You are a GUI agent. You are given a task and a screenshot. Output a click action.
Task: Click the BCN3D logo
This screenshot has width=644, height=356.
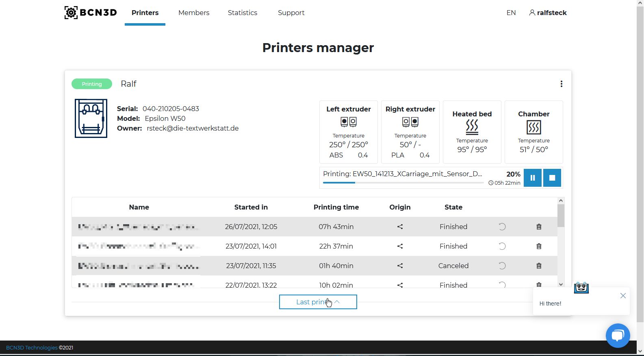[91, 13]
